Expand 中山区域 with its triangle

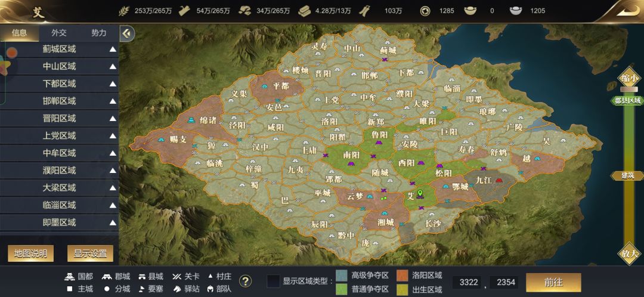113,67
